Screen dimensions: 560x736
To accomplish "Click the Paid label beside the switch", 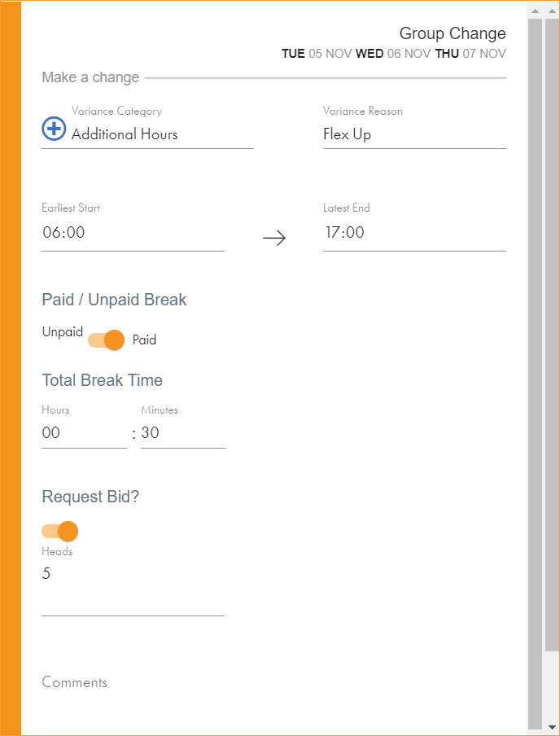I will click(x=144, y=340).
